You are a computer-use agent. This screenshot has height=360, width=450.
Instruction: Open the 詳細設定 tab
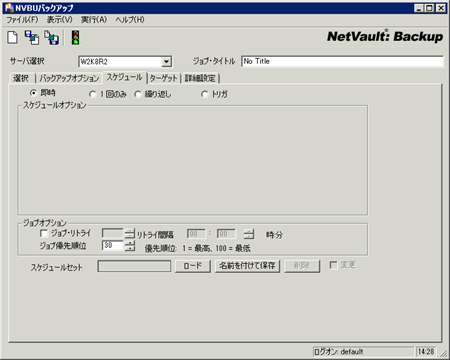(x=200, y=78)
